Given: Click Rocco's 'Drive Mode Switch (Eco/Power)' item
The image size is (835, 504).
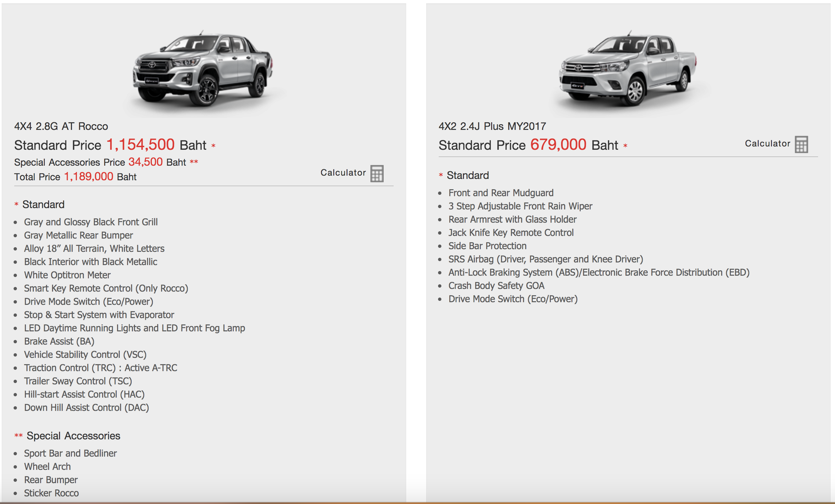Looking at the screenshot, I should click(89, 302).
